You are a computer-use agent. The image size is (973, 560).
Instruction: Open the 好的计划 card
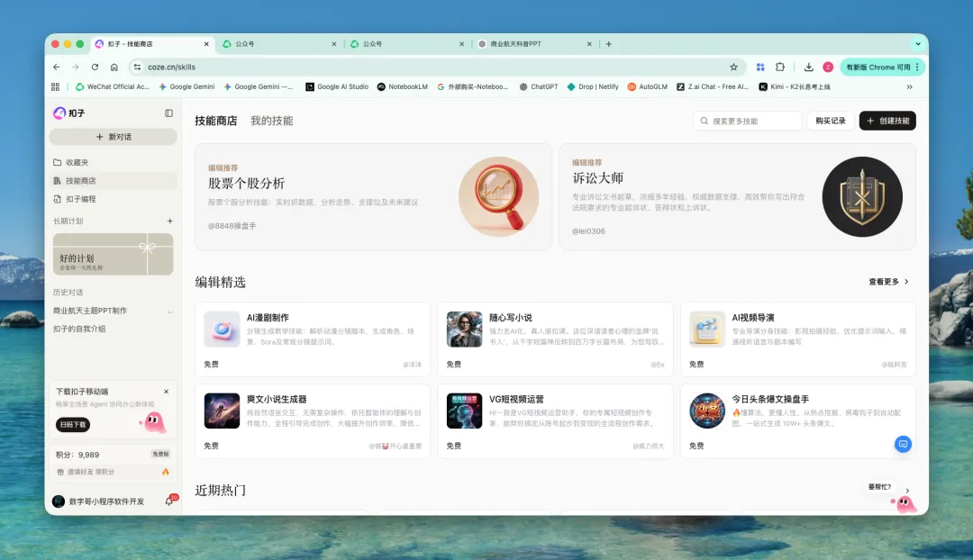pos(113,254)
